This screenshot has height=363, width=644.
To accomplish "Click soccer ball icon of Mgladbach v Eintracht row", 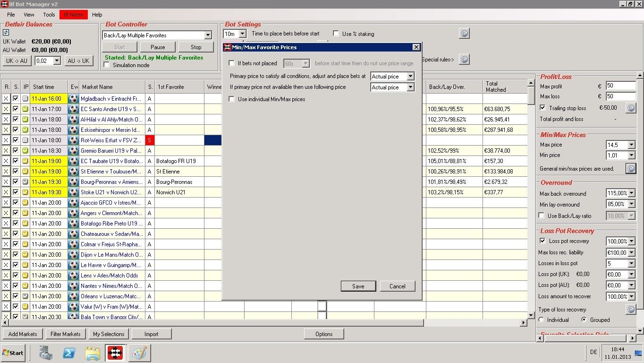I will (x=73, y=99).
